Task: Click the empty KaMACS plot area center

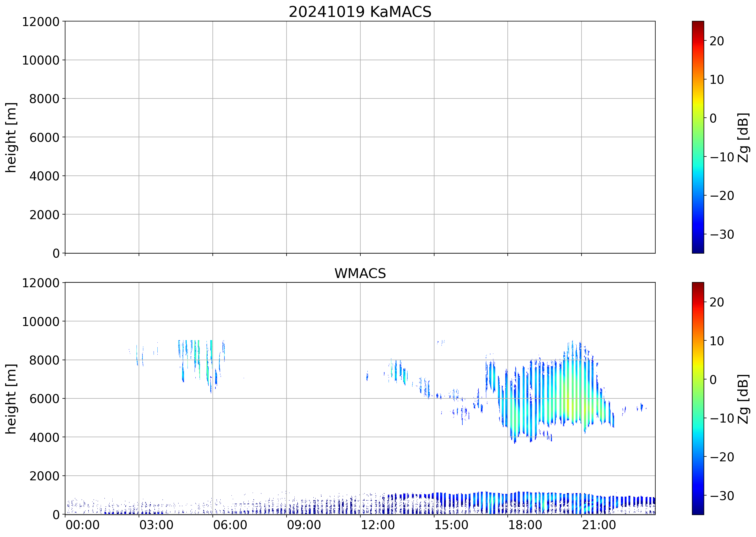Action: point(360,137)
